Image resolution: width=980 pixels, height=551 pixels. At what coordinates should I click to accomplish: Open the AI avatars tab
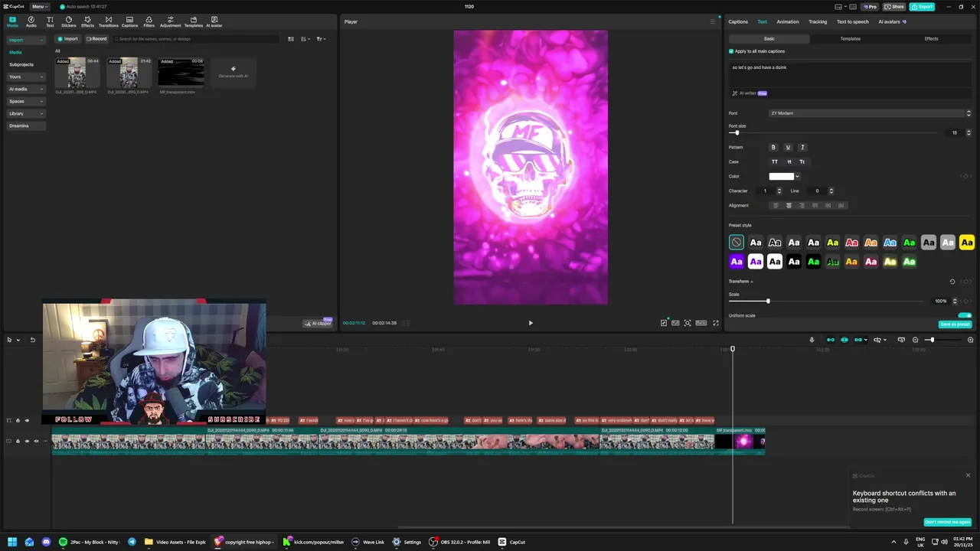pos(892,21)
